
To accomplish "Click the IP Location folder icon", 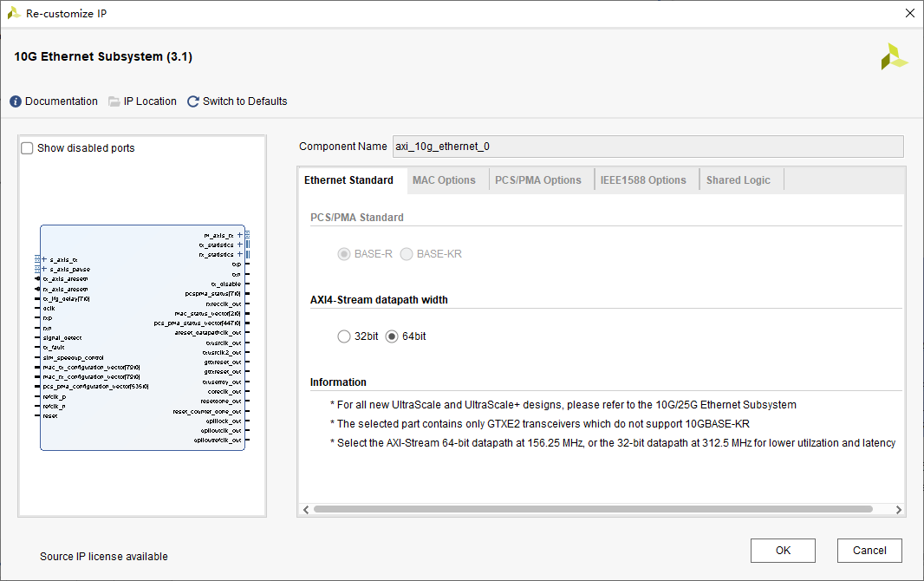I will [114, 101].
